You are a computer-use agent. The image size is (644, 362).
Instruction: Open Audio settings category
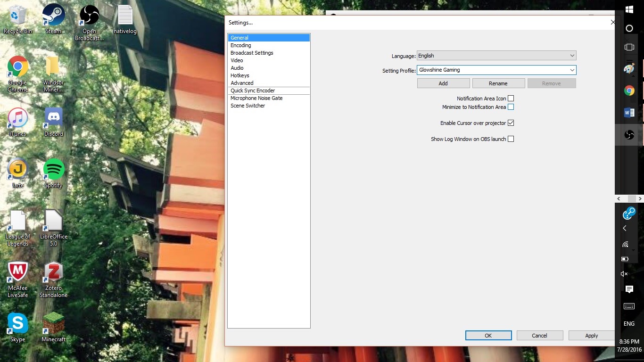pos(269,68)
